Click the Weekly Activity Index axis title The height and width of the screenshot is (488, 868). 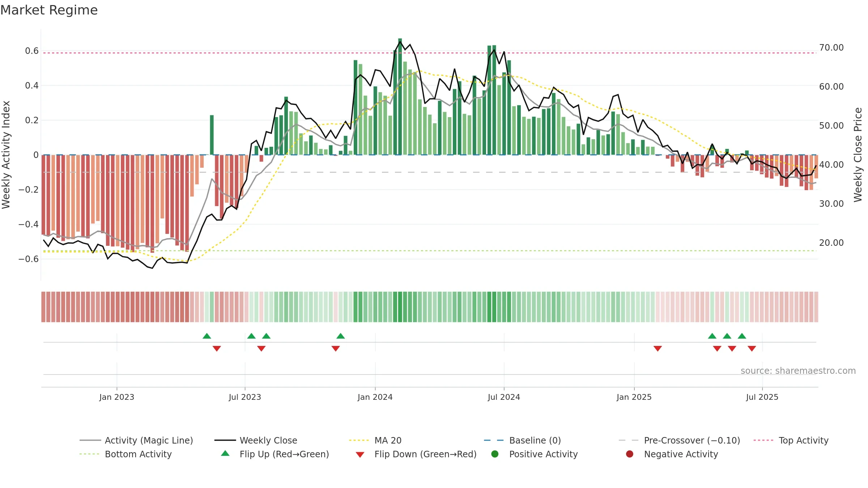pos(6,155)
